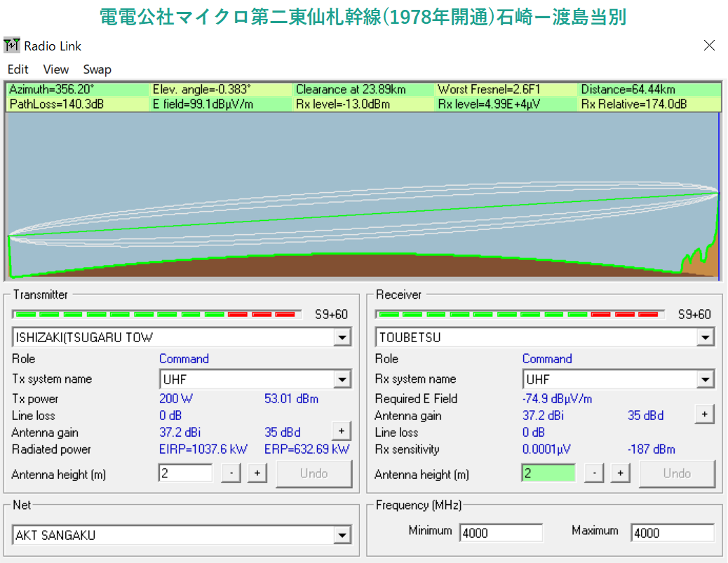The image size is (728, 563).
Task: Click the receiver antenna gain plus button
Action: (704, 414)
